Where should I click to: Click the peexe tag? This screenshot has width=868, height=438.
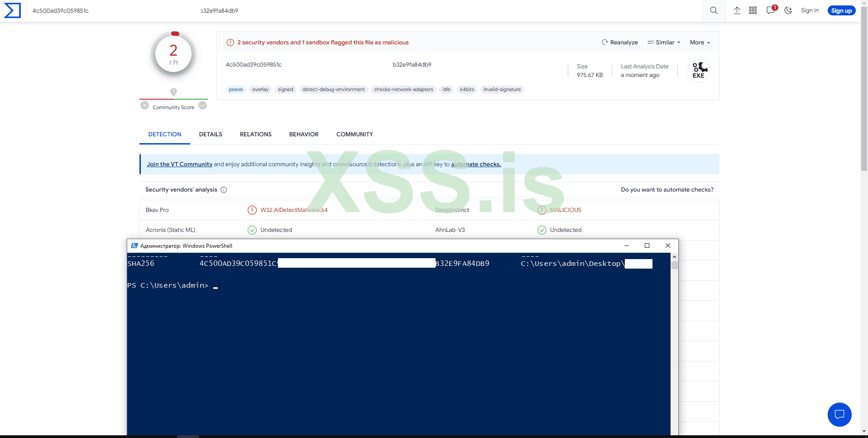pos(236,90)
